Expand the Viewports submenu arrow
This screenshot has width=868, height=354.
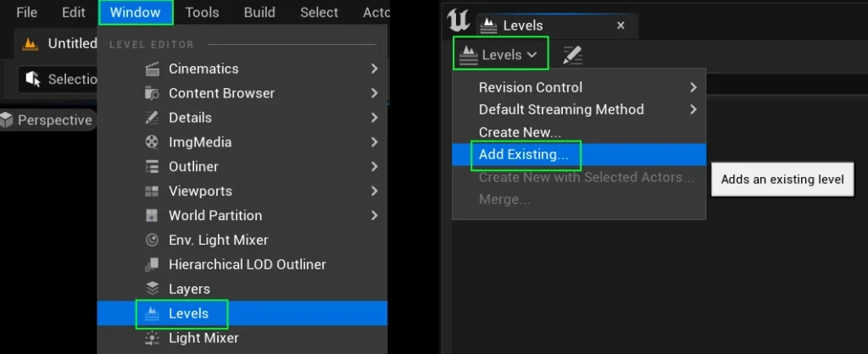374,191
